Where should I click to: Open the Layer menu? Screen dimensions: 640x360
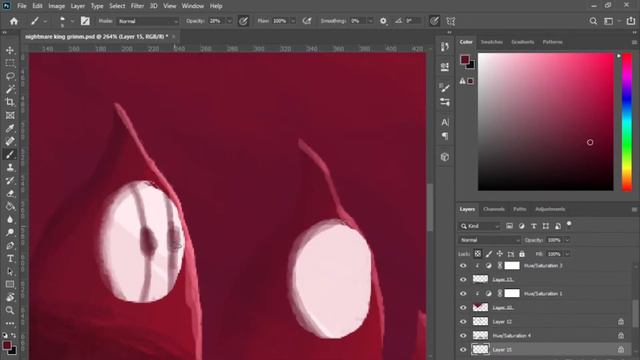click(x=78, y=6)
